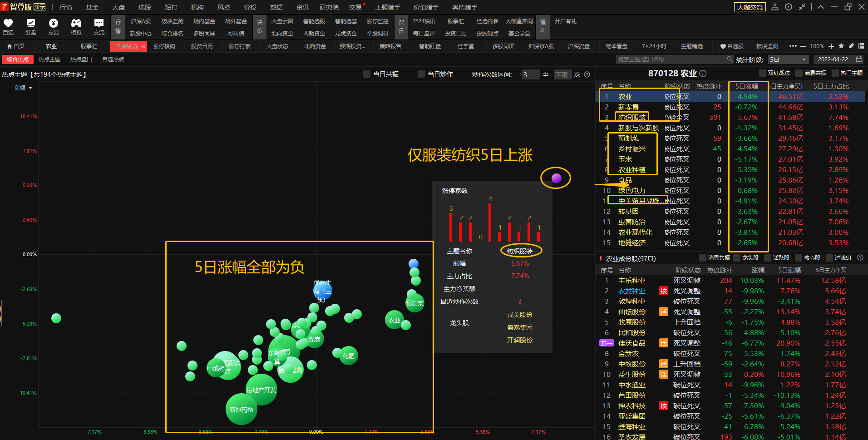This screenshot has height=440, width=868.
Task: Switch to the 板块监测 tab on the tab bar
Action: click(x=767, y=46)
